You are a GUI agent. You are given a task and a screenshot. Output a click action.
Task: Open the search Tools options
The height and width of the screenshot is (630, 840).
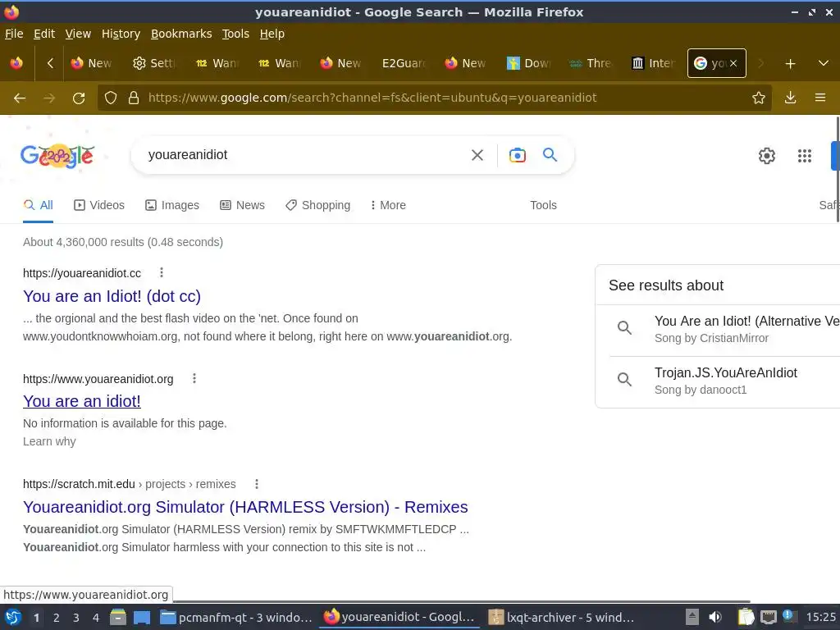pyautogui.click(x=543, y=205)
